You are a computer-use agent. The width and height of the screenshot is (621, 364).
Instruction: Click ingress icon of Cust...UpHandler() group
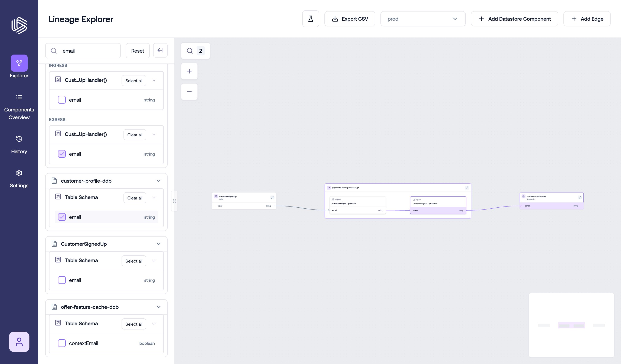tap(58, 79)
